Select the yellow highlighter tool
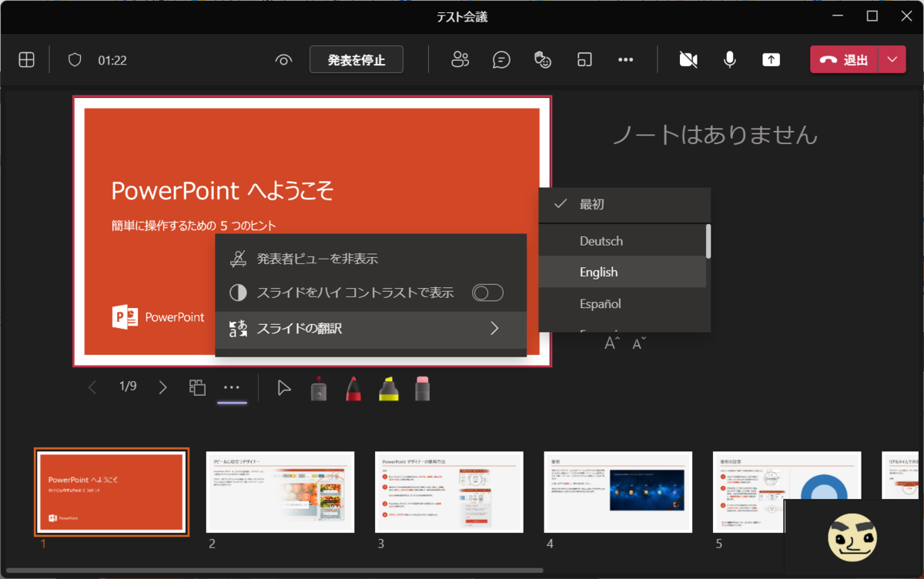Image resolution: width=924 pixels, height=579 pixels. [388, 389]
